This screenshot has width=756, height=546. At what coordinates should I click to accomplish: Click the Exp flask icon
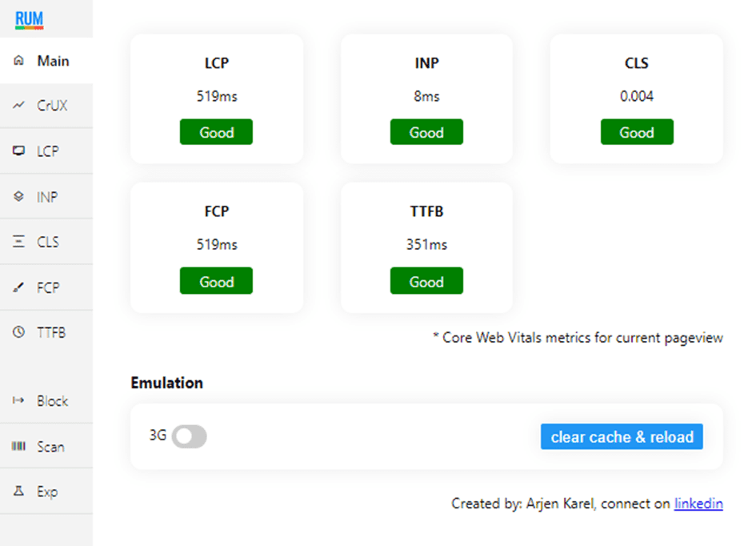(x=19, y=491)
